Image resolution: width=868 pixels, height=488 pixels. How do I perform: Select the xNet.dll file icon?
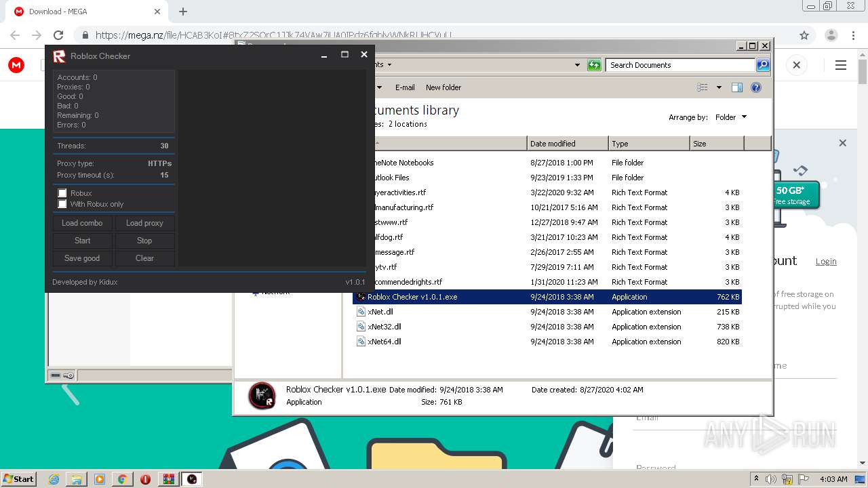point(361,312)
